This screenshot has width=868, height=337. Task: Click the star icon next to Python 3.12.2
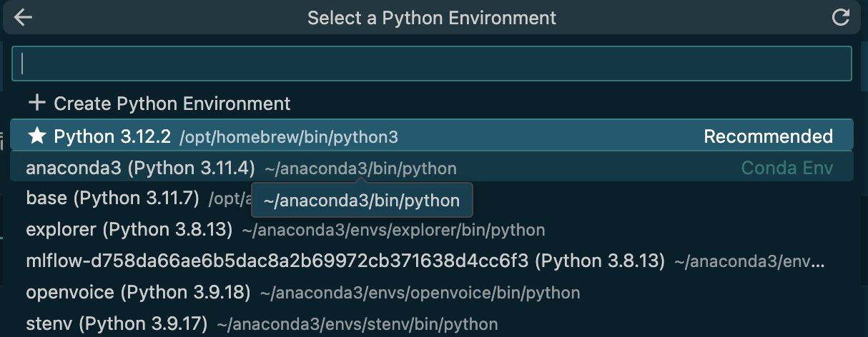coord(36,136)
